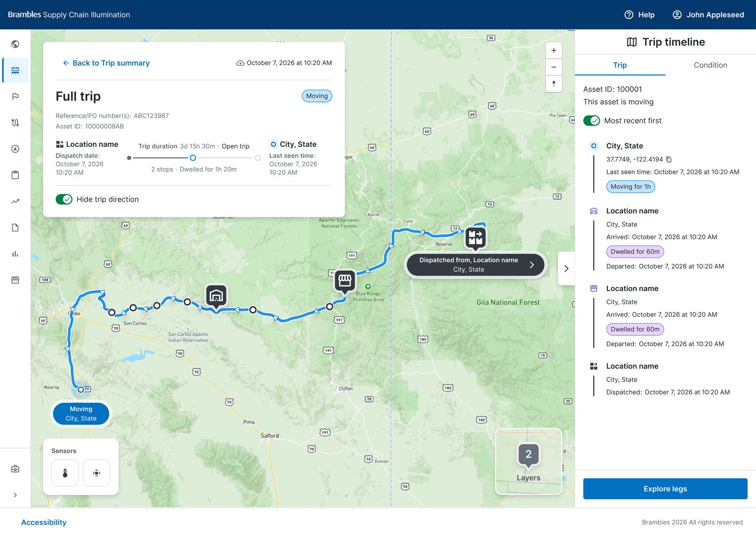Screen dimensions: 756x537
Task: Click the Moving City, State map label
Action: coord(81,414)
